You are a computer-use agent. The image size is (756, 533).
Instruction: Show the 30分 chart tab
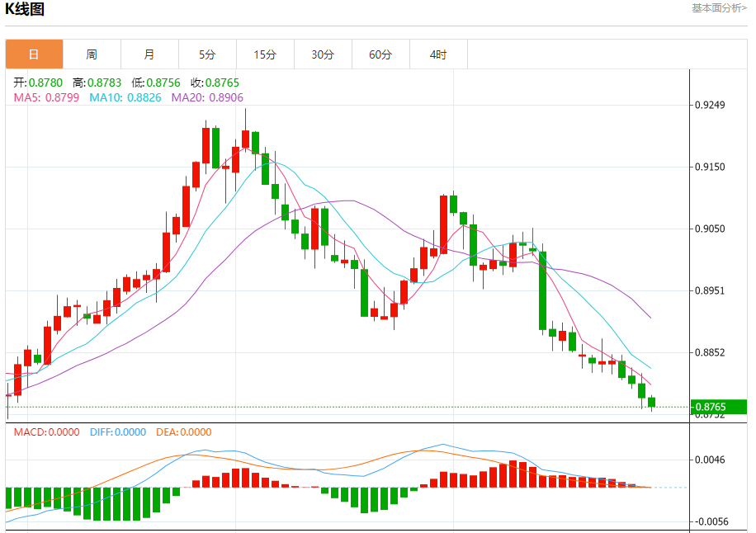pos(323,54)
